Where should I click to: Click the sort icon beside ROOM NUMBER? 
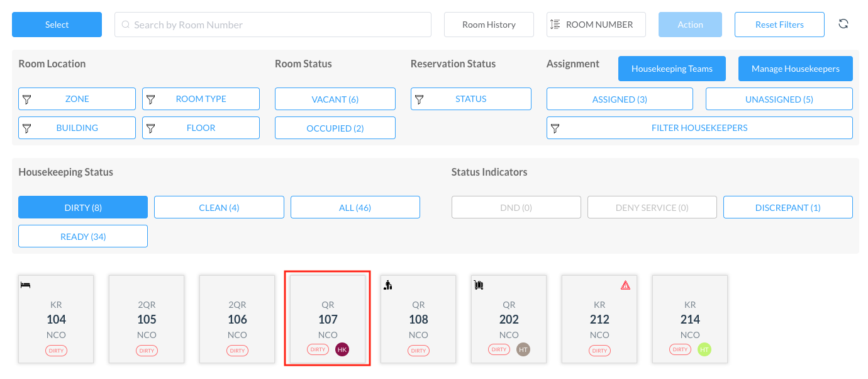[x=555, y=25]
